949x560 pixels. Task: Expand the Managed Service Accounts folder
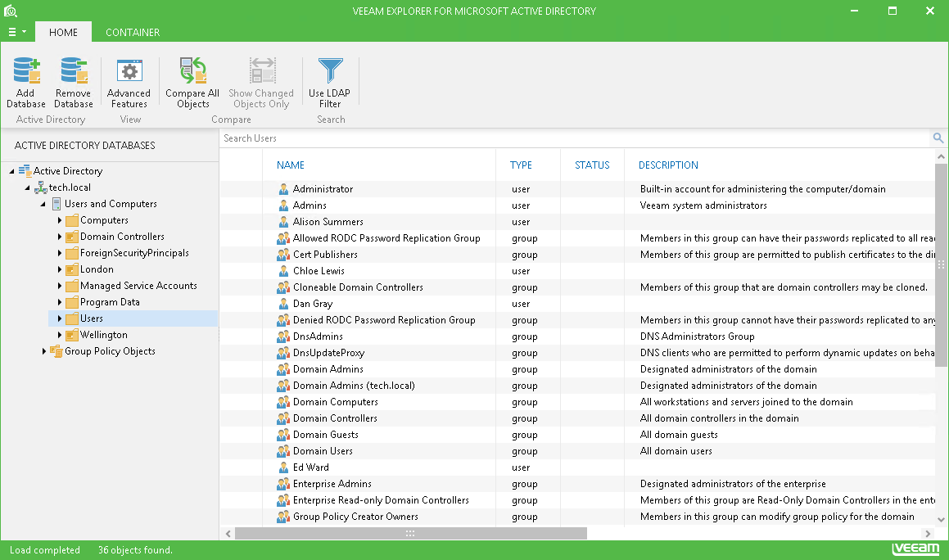click(59, 286)
